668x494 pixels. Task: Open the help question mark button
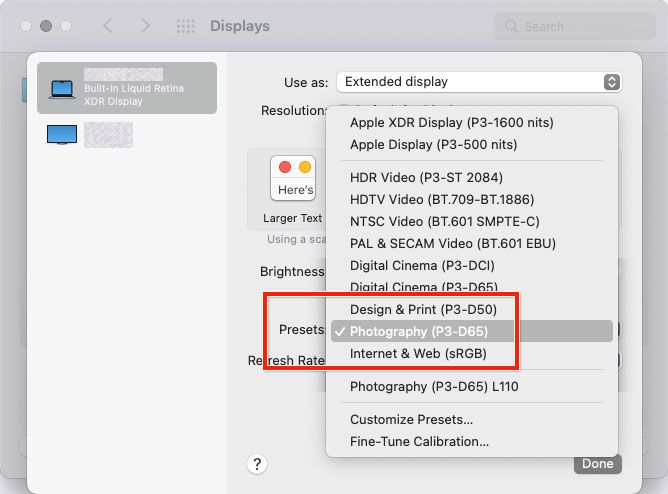257,464
